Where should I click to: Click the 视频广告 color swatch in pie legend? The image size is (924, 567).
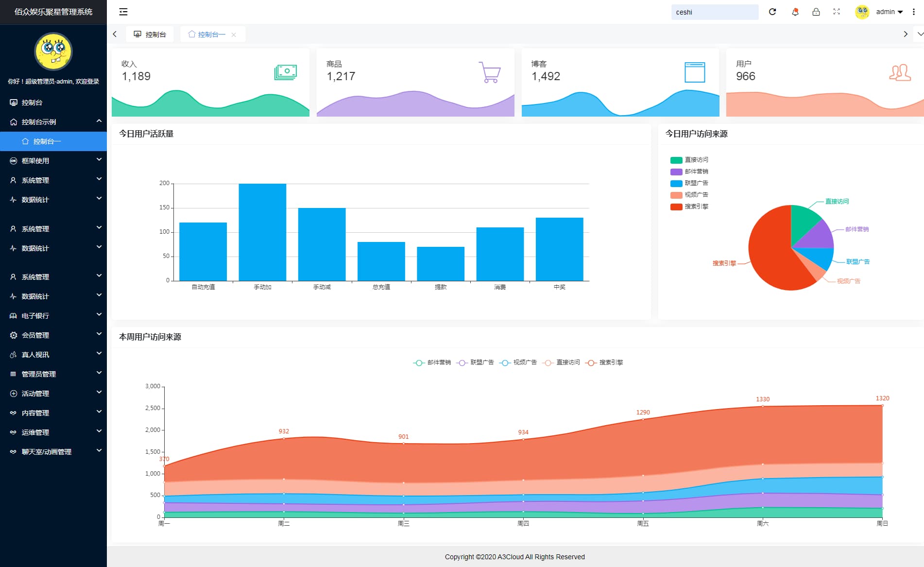pos(676,195)
